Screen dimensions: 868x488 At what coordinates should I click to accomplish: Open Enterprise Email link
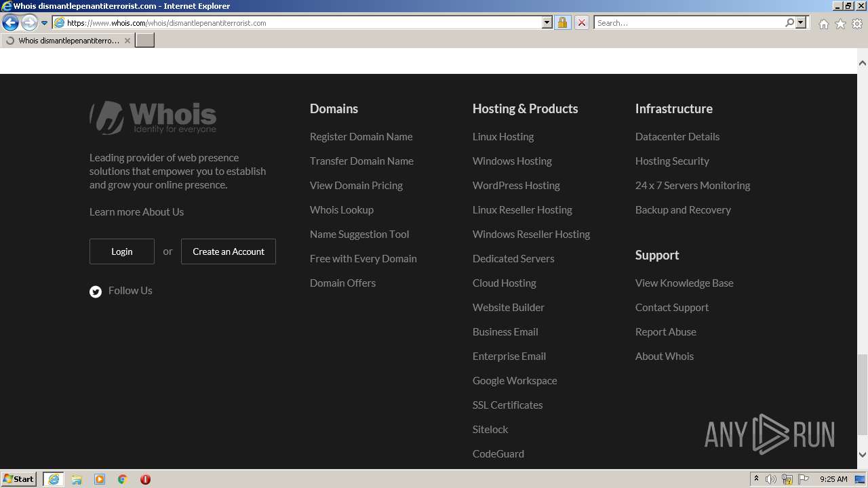509,356
